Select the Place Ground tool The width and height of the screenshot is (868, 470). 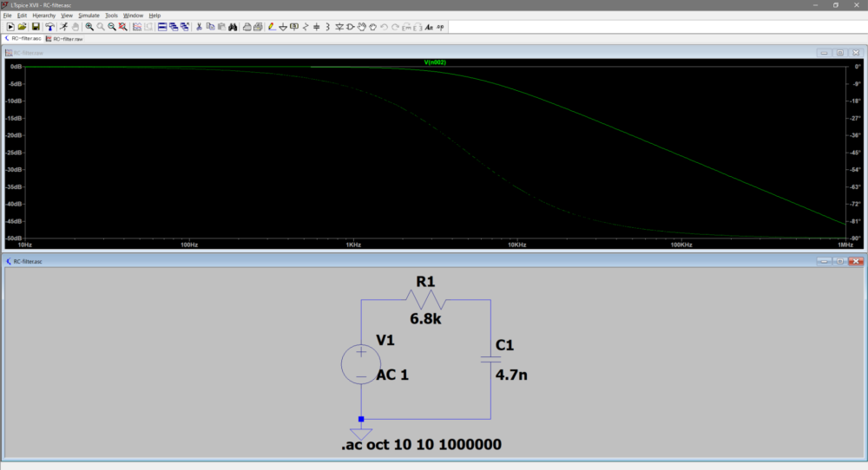pyautogui.click(x=283, y=27)
